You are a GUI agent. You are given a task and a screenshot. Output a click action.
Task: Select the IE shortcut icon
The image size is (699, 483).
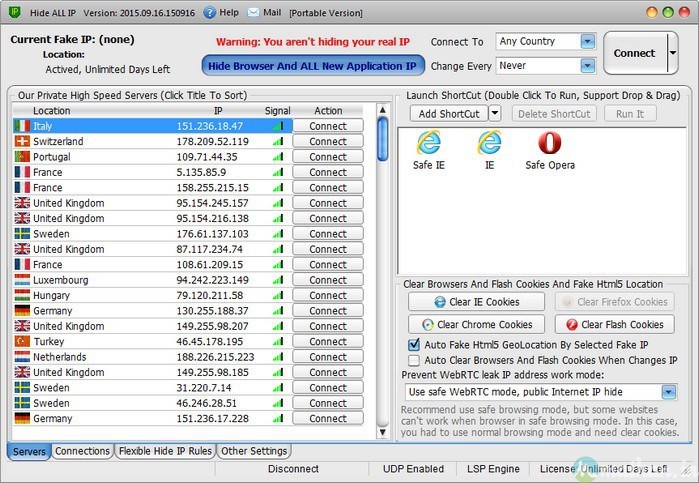[x=489, y=142]
